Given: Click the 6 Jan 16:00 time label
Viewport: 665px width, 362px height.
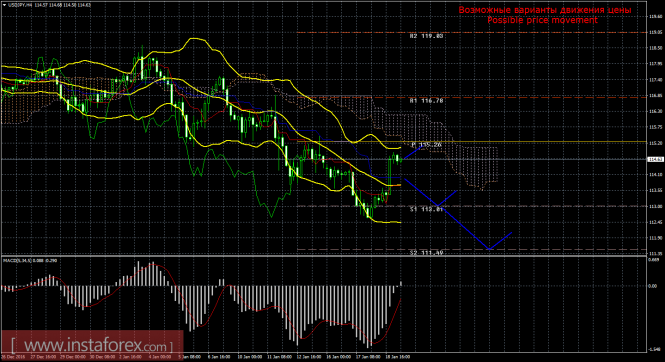Looking at the screenshot, I should tap(219, 357).
